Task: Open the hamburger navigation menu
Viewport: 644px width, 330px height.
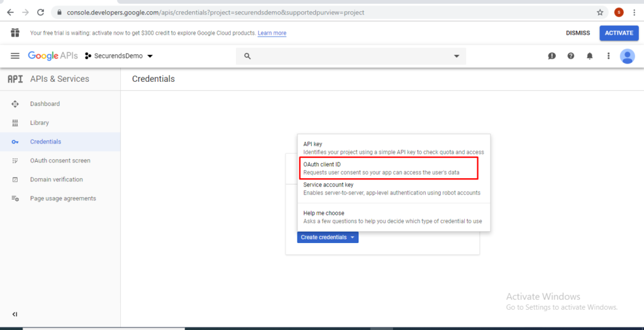Action: [x=15, y=56]
